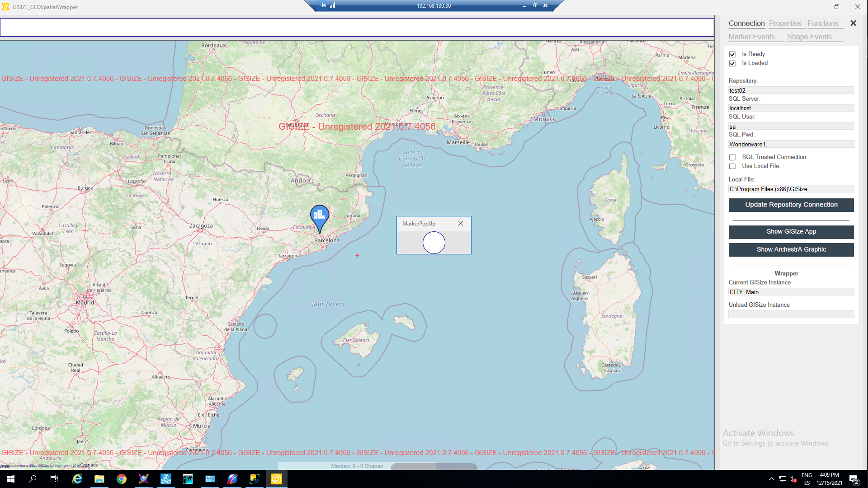
Task: Click the white circle in MarkerPopUp
Action: [x=434, y=243]
